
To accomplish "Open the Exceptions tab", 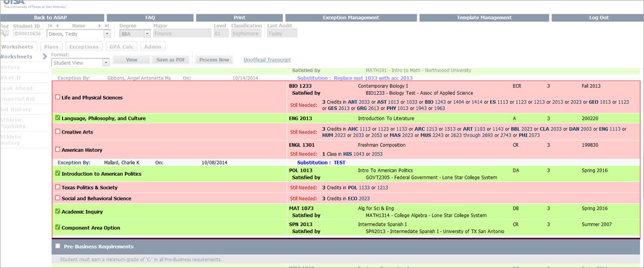I will point(84,47).
